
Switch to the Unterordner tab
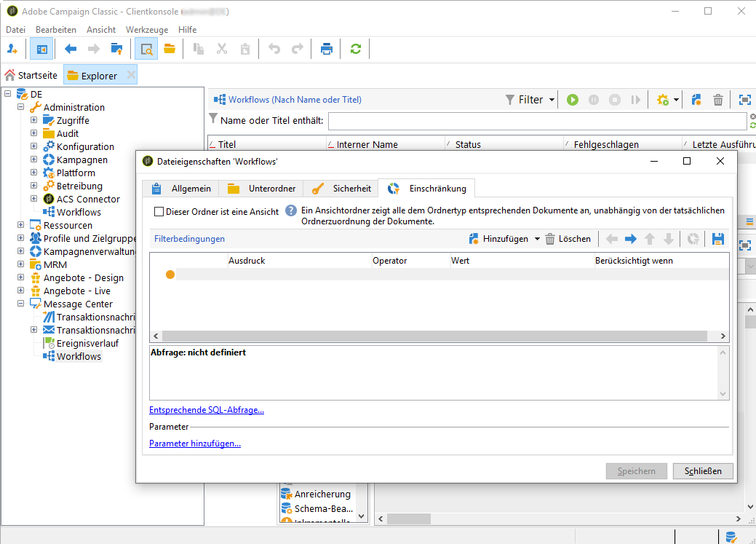point(260,189)
